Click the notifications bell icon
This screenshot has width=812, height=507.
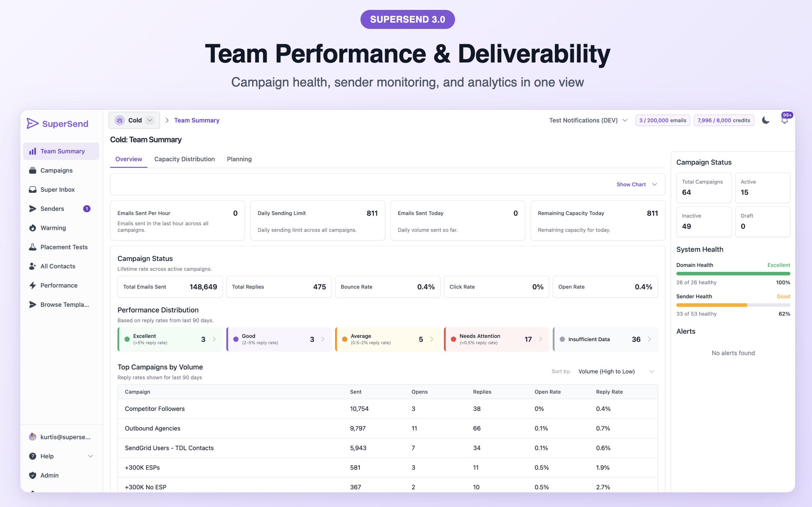coord(784,120)
